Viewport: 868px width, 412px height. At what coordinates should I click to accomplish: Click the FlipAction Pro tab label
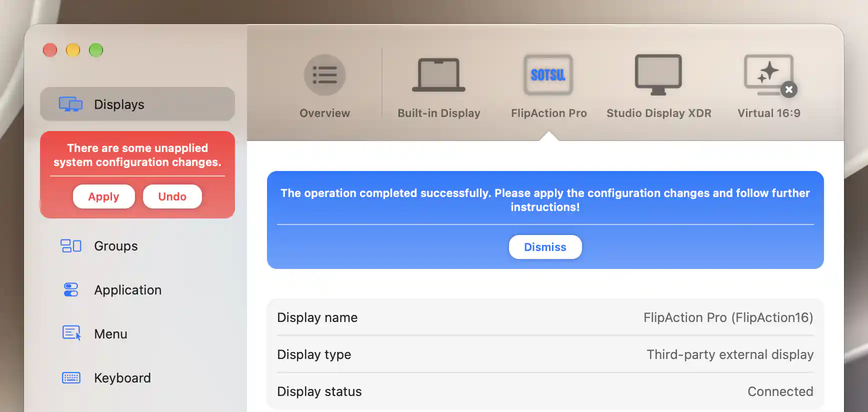pyautogui.click(x=548, y=113)
